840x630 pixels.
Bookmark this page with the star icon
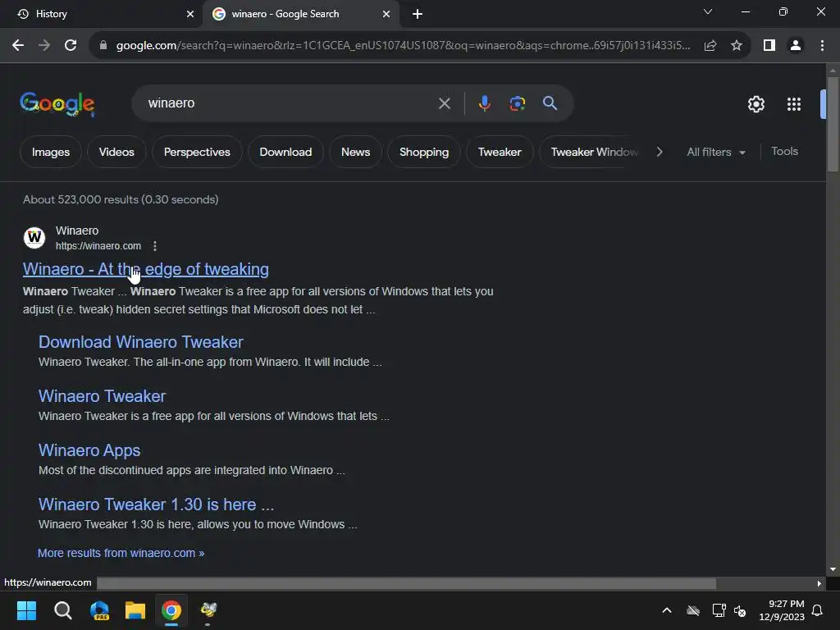coord(737,46)
